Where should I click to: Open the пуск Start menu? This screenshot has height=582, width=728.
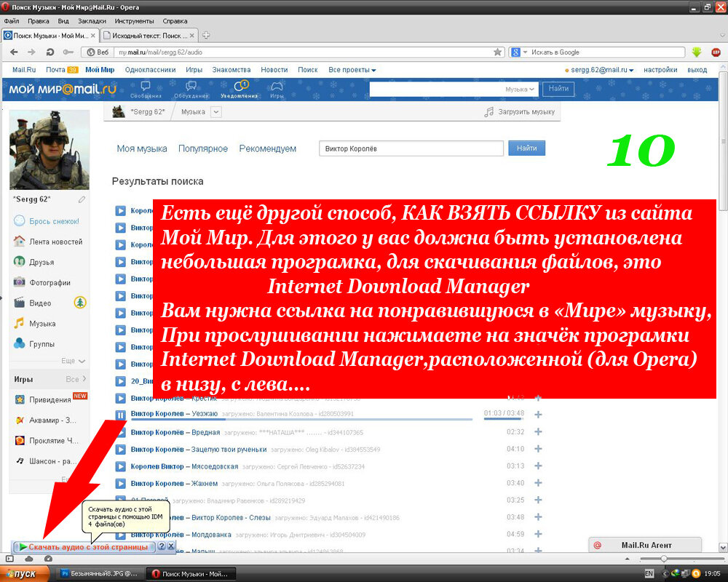[x=25, y=574]
